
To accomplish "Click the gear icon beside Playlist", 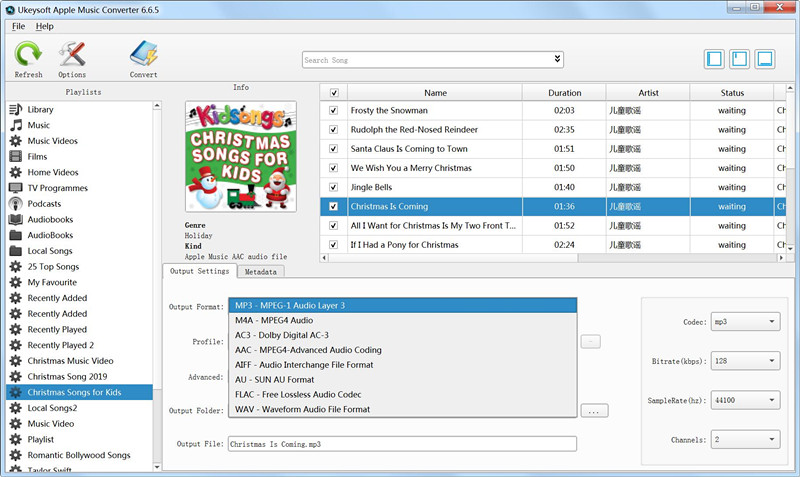I will click(16, 439).
